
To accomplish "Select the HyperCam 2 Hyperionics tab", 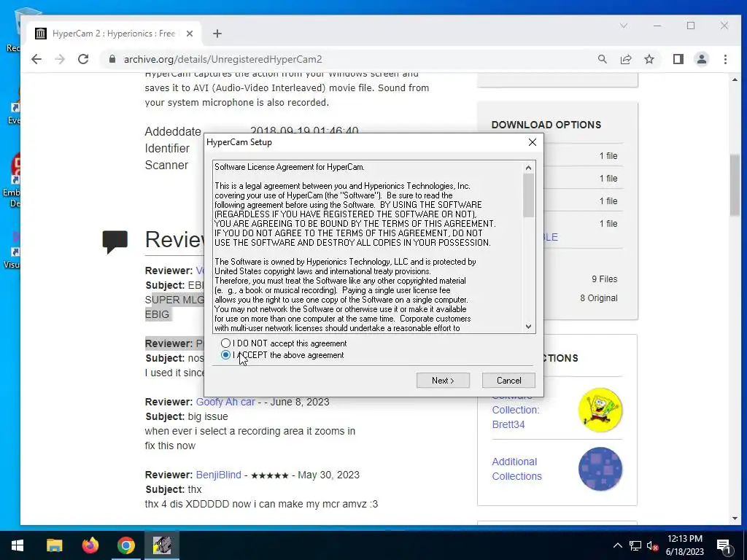I will [113, 34].
